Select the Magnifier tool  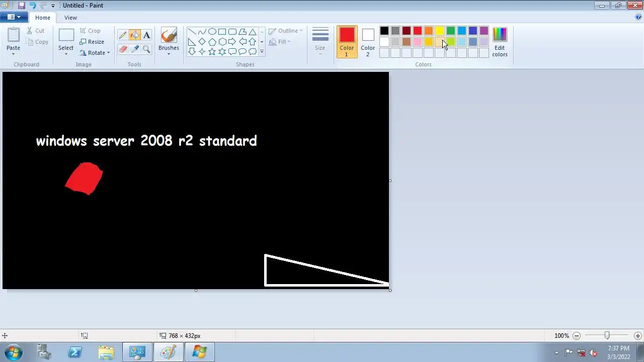[x=146, y=49]
